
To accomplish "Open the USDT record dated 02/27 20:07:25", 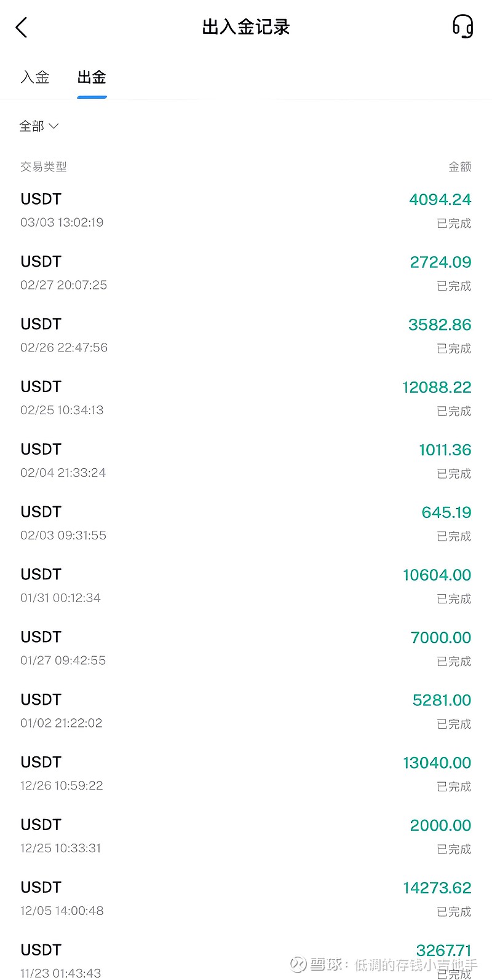I will (x=246, y=273).
